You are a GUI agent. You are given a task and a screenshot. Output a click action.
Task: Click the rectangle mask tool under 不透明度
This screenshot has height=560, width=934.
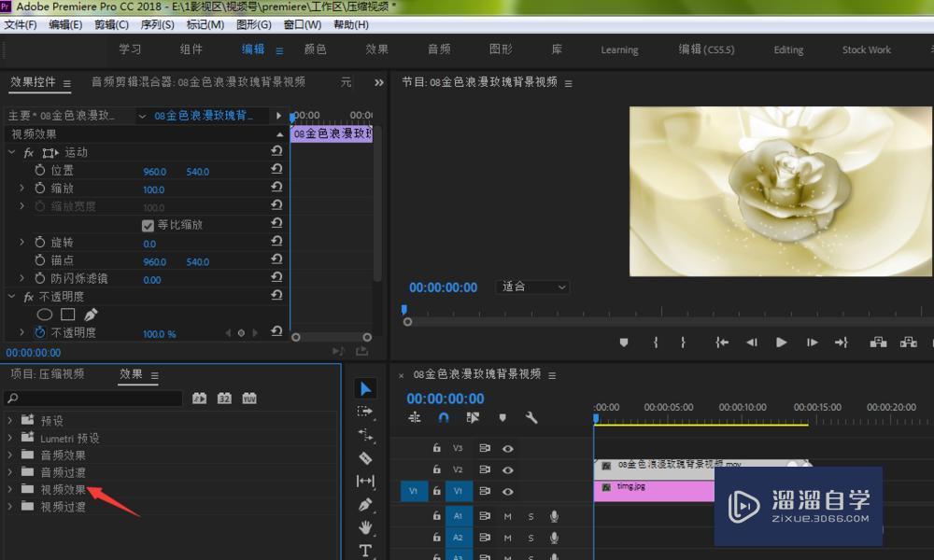pyautogui.click(x=68, y=315)
